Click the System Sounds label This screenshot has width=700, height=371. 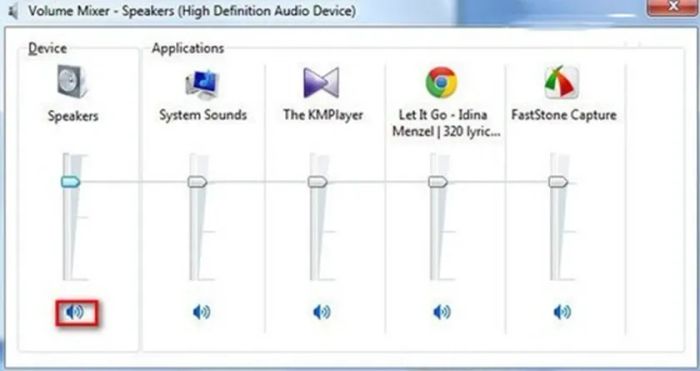[203, 115]
